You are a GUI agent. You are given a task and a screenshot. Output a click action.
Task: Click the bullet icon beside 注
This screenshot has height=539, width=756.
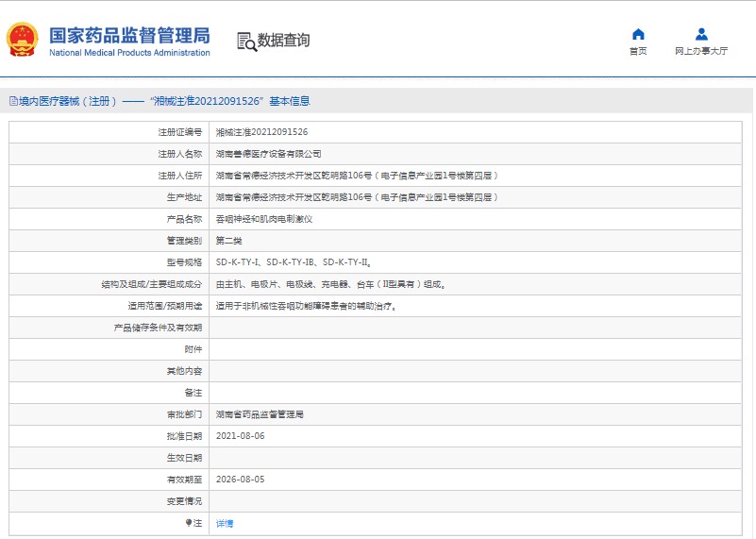189,523
